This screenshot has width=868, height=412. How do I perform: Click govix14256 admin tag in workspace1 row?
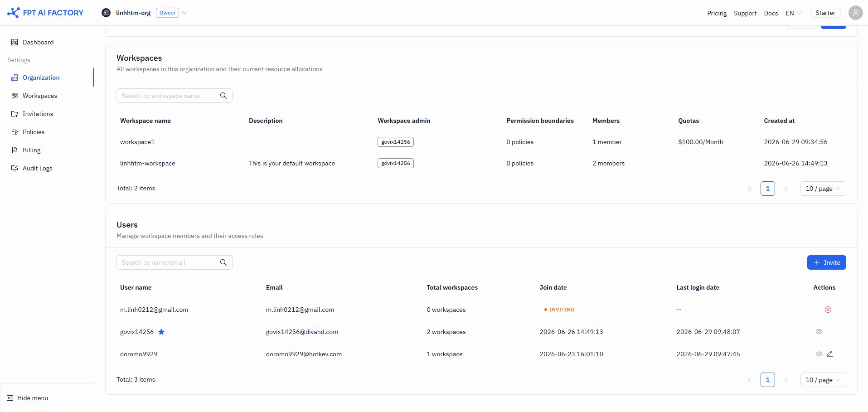pos(395,142)
